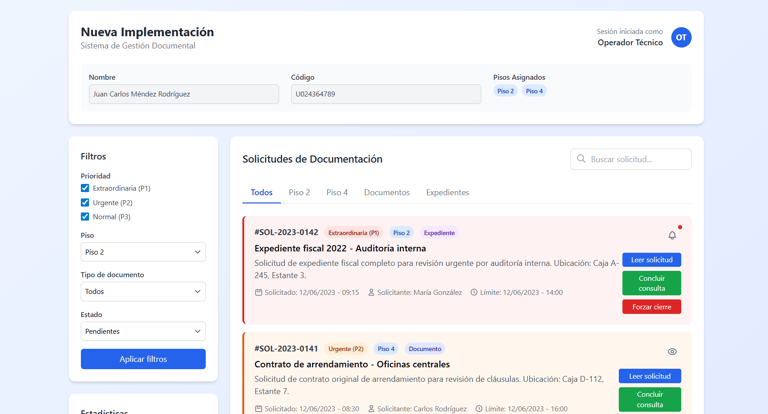Expand the Estado dropdown showing Pendientes
The image size is (768, 414).
(x=143, y=331)
